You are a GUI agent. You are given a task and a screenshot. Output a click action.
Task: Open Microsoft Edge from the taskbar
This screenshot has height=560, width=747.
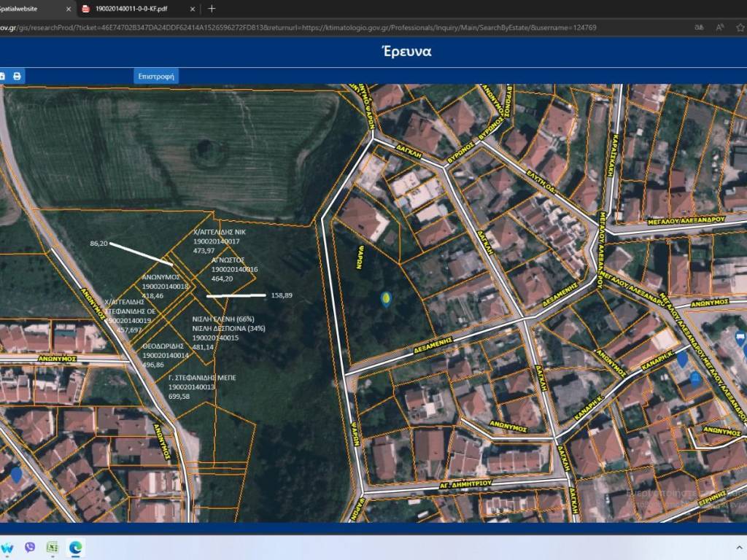pyautogui.click(x=75, y=546)
